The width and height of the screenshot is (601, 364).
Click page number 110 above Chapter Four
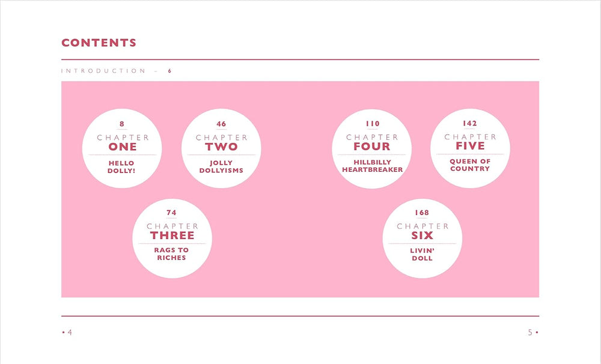[x=373, y=124]
